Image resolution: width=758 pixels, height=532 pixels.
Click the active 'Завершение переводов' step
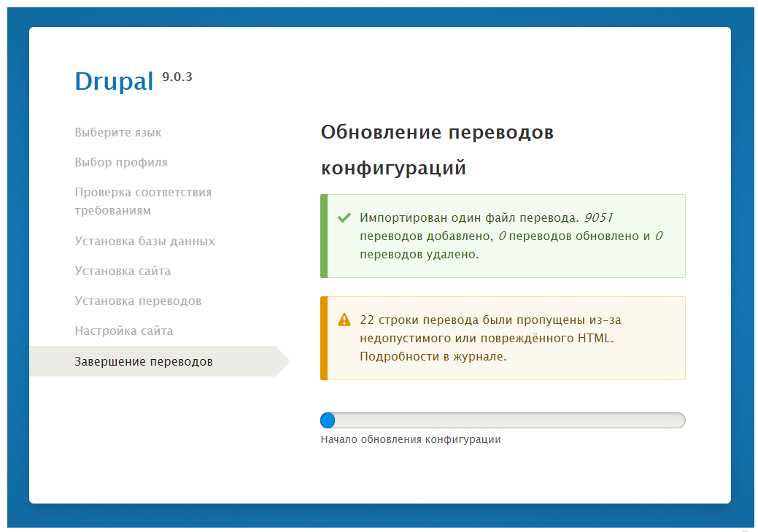[160, 361]
